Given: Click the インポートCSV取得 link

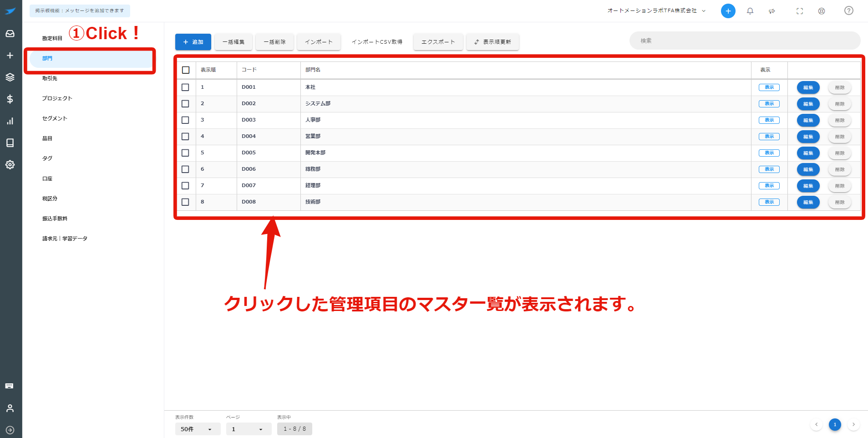Looking at the screenshot, I should [377, 42].
